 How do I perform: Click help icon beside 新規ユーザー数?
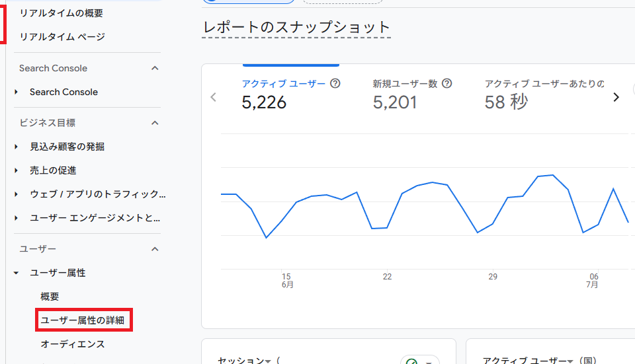coord(447,84)
